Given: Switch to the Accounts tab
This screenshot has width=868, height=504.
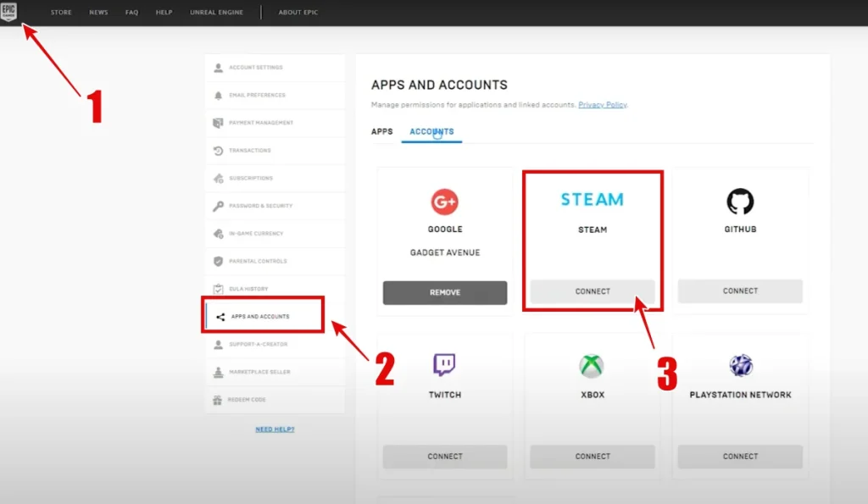Looking at the screenshot, I should tap(431, 131).
